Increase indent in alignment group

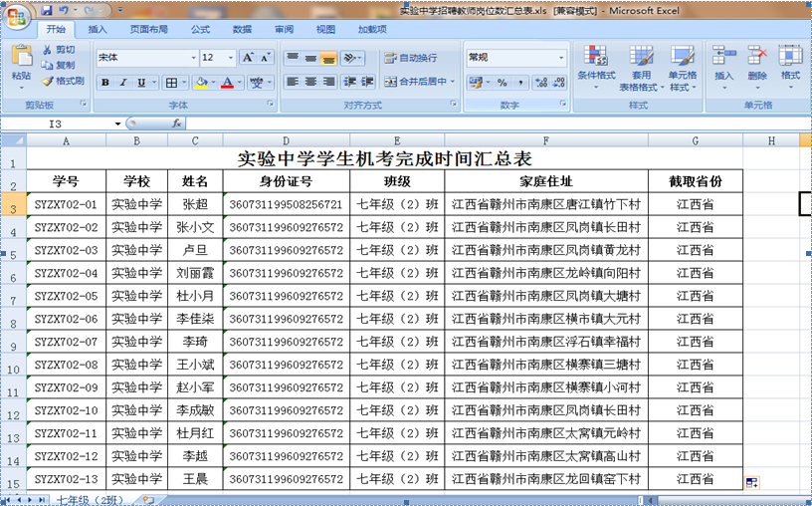pos(367,82)
